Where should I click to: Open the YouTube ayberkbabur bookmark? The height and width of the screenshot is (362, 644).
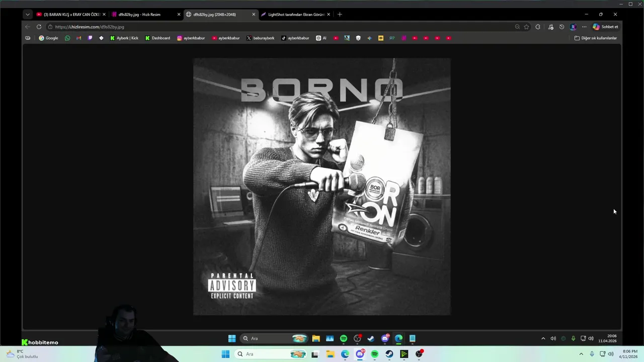click(x=226, y=38)
